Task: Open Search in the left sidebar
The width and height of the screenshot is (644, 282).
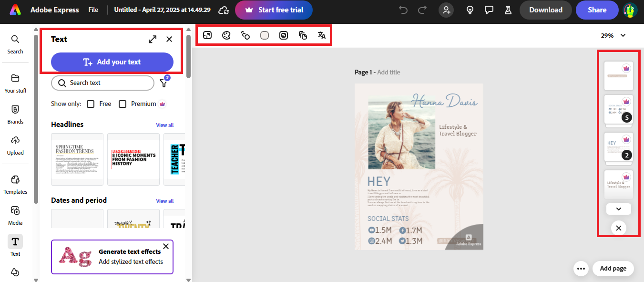Action: (x=15, y=44)
